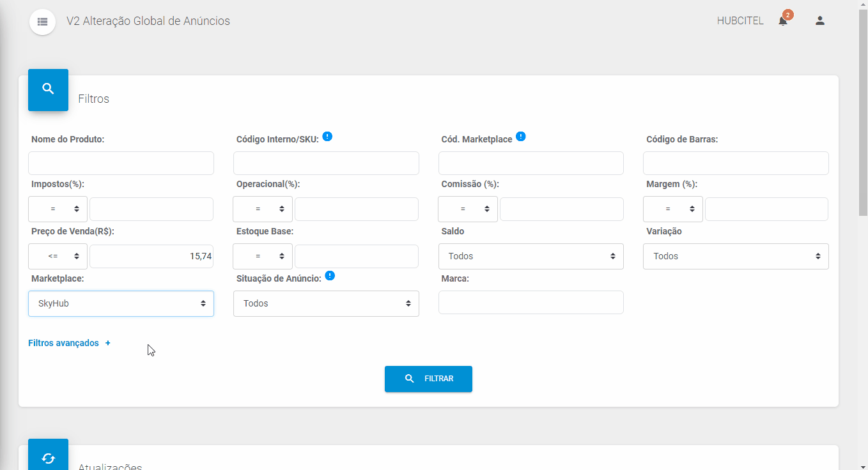Show info tooltip for Código Interno/SKU
Image resolution: width=868 pixels, height=470 pixels.
[x=327, y=136]
